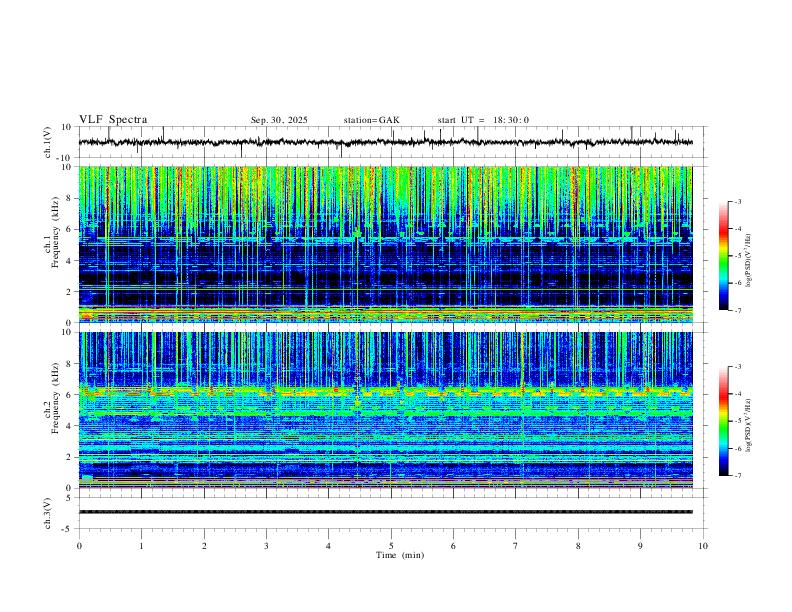Viewport: 792px width, 612px height.
Task: Click the ch.1 color bar log(PSD) label
Action: pyautogui.click(x=749, y=260)
